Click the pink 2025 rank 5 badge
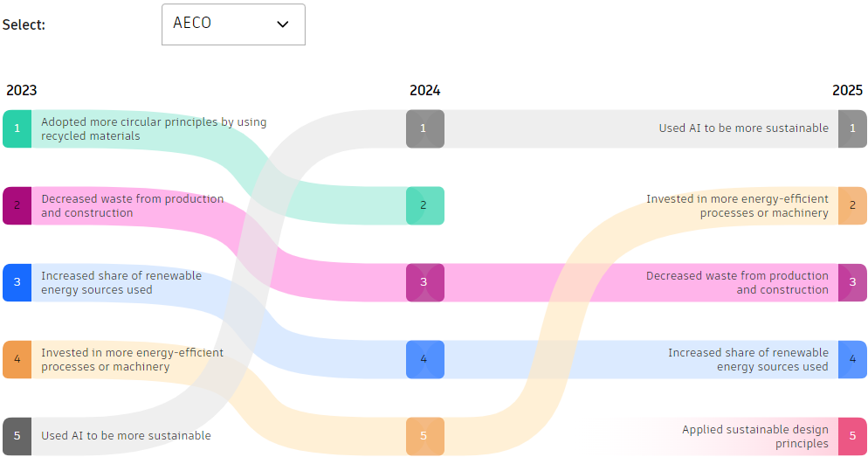The height and width of the screenshot is (457, 868). pyautogui.click(x=852, y=436)
